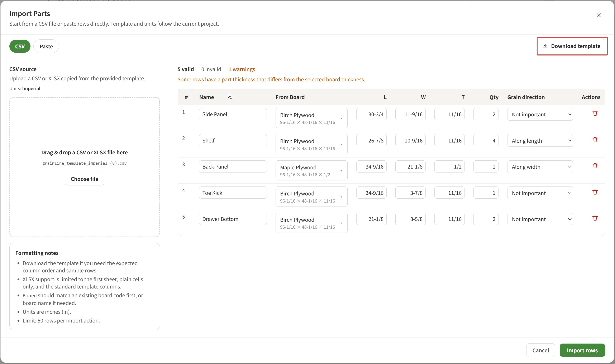Image resolution: width=615 pixels, height=364 pixels.
Task: Remove the Back Panel row
Action: (x=595, y=166)
